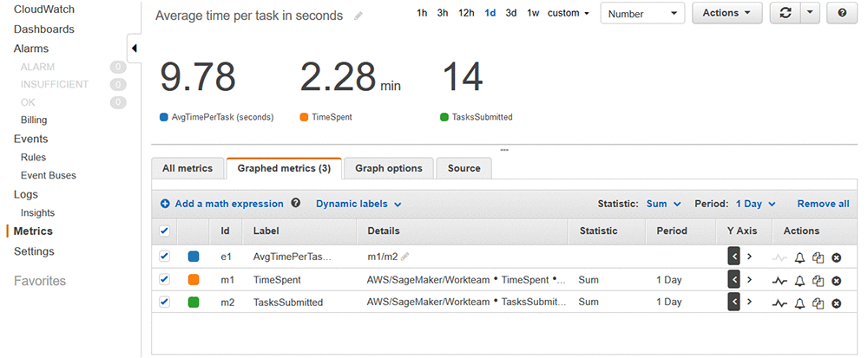The height and width of the screenshot is (358, 868).
Task: Select the 12h time range
Action: click(x=466, y=13)
